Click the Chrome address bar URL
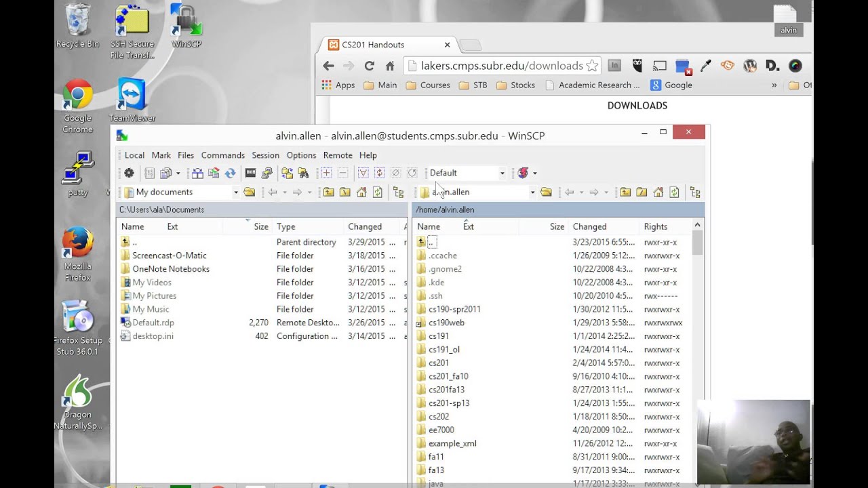This screenshot has height=488, width=868. tap(502, 66)
